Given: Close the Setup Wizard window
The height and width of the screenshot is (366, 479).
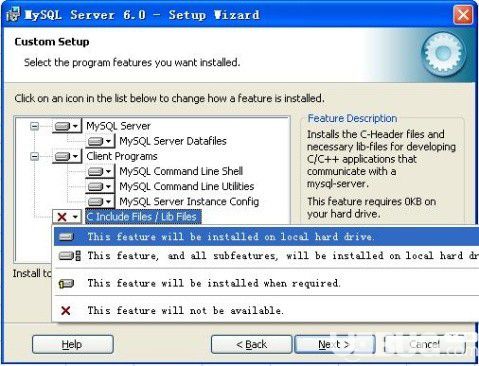Looking at the screenshot, I should 463,15.
